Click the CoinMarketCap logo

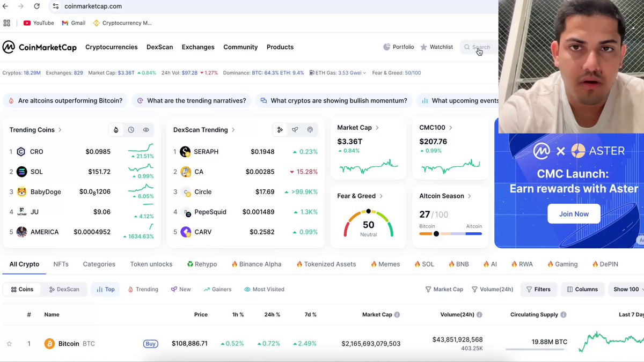(x=40, y=47)
